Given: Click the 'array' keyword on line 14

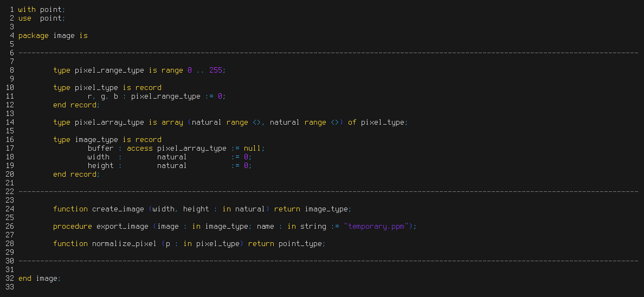Looking at the screenshot, I should coord(172,122).
